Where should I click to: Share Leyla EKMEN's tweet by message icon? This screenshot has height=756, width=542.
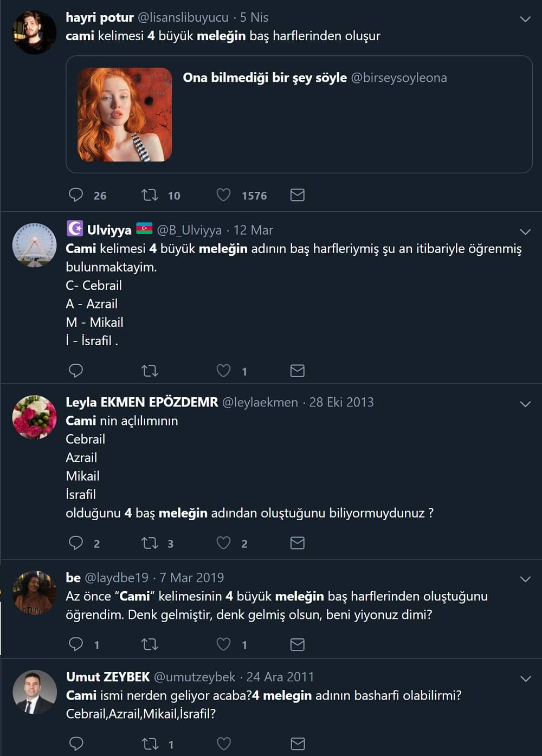pyautogui.click(x=297, y=543)
